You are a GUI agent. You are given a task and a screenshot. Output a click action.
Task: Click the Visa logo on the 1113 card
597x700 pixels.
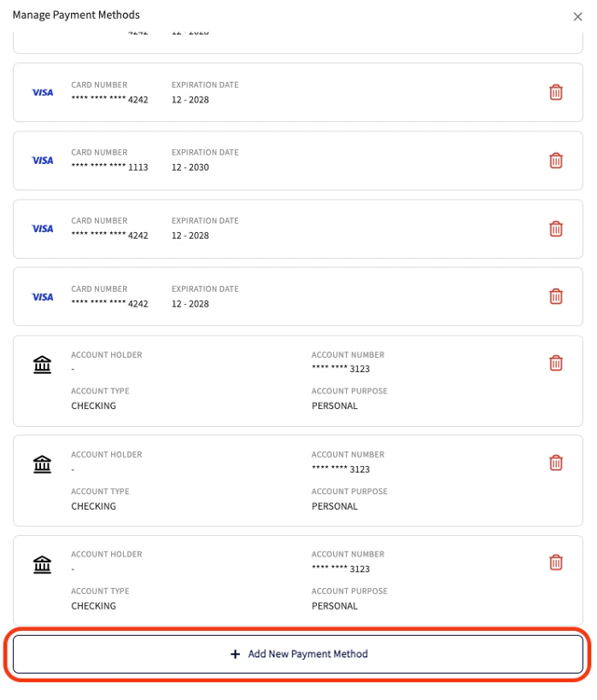pyautogui.click(x=43, y=160)
